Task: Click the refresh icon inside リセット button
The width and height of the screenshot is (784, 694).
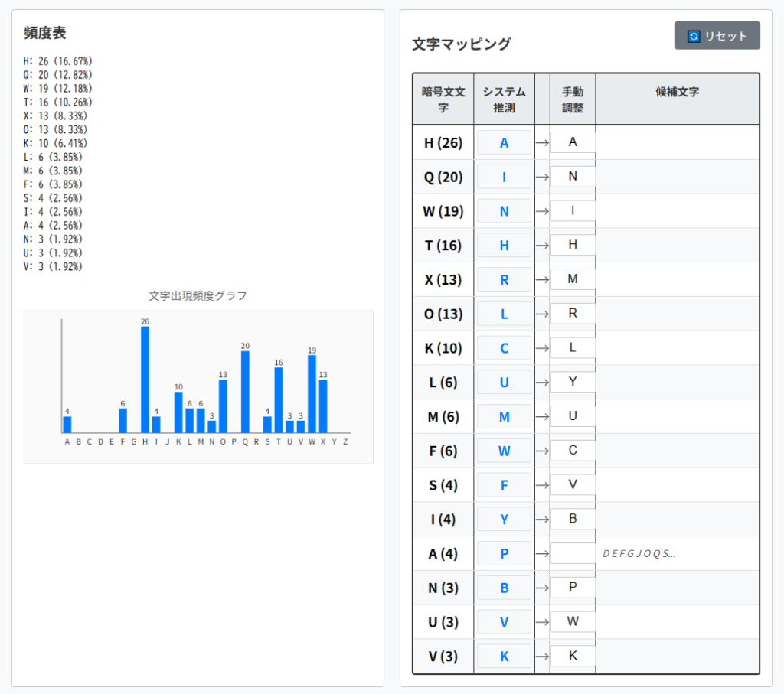Action: coord(694,37)
